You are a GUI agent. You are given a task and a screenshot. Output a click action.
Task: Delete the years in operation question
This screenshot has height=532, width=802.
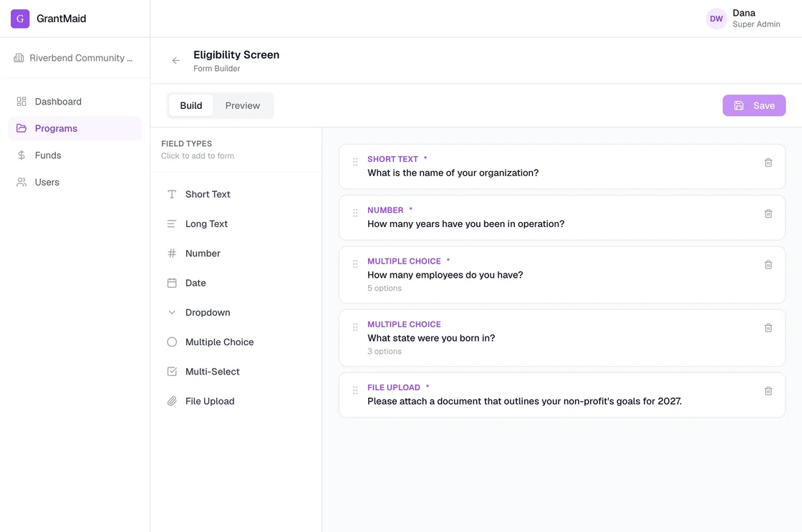click(768, 214)
